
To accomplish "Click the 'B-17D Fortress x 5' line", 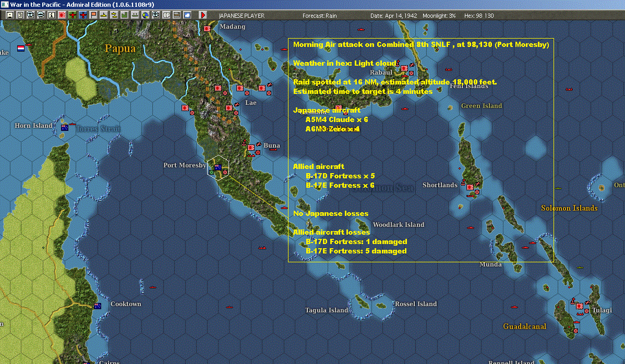I will click(x=340, y=176).
